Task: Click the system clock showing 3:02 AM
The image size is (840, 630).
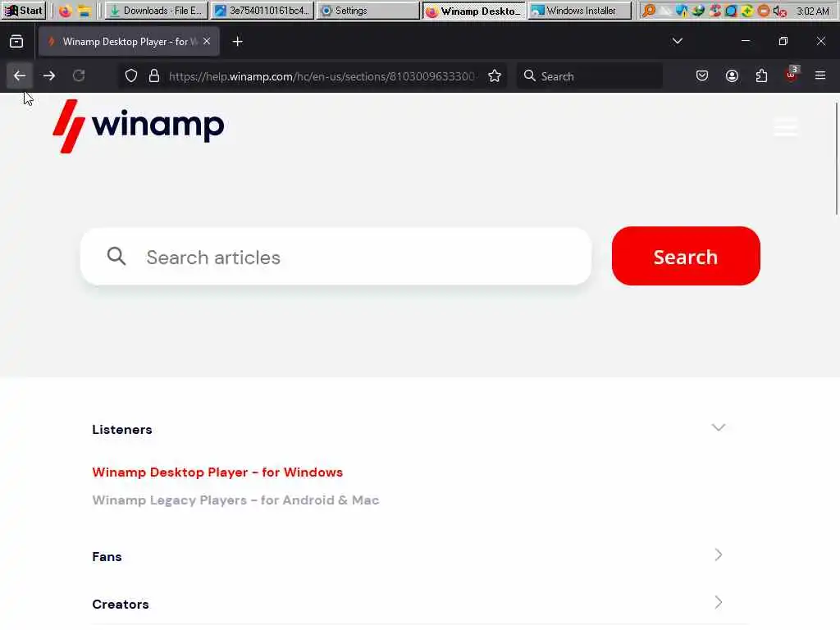Action: (x=813, y=11)
